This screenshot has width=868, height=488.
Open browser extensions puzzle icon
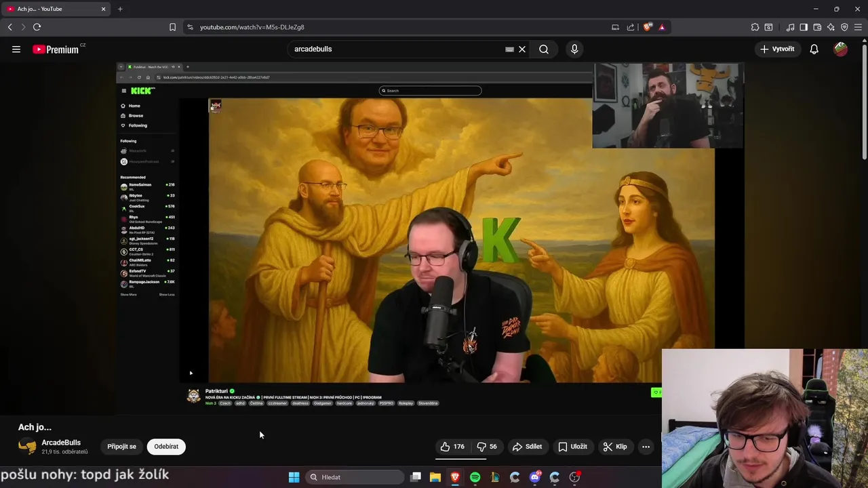[x=755, y=27]
